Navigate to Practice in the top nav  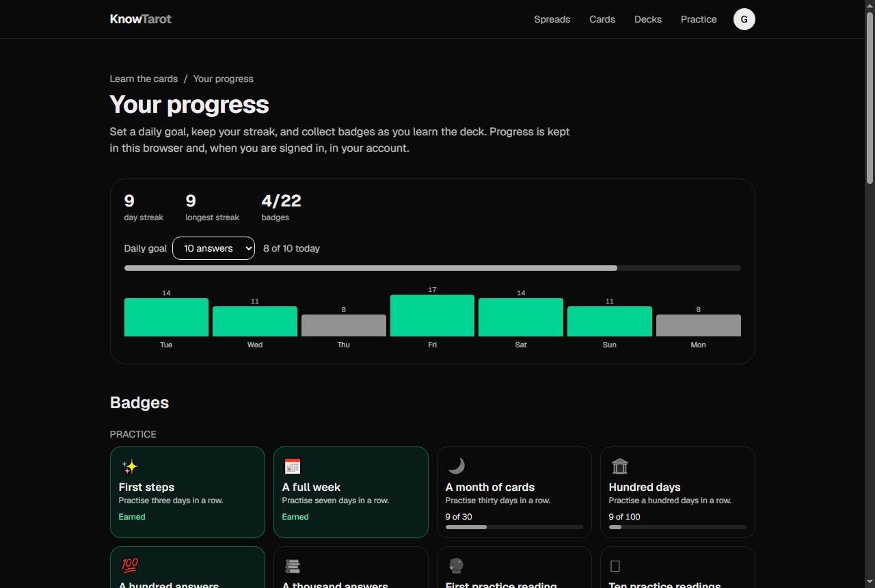699,19
